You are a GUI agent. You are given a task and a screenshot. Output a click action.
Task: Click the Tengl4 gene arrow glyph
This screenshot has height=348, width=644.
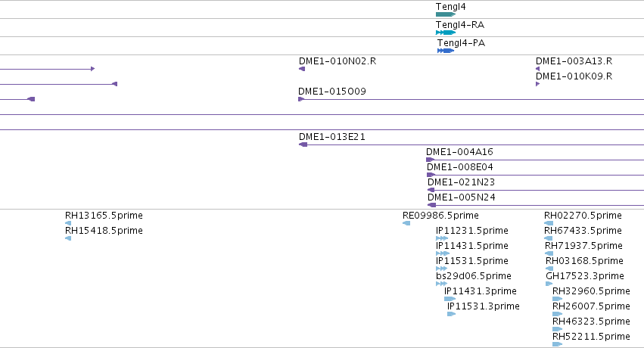446,14
